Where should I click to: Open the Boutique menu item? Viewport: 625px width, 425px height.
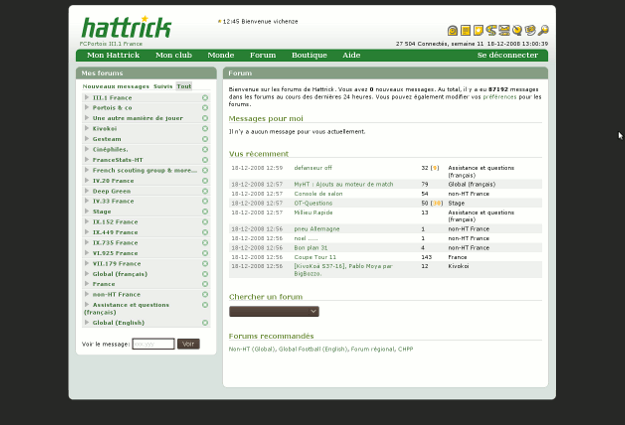coord(309,55)
